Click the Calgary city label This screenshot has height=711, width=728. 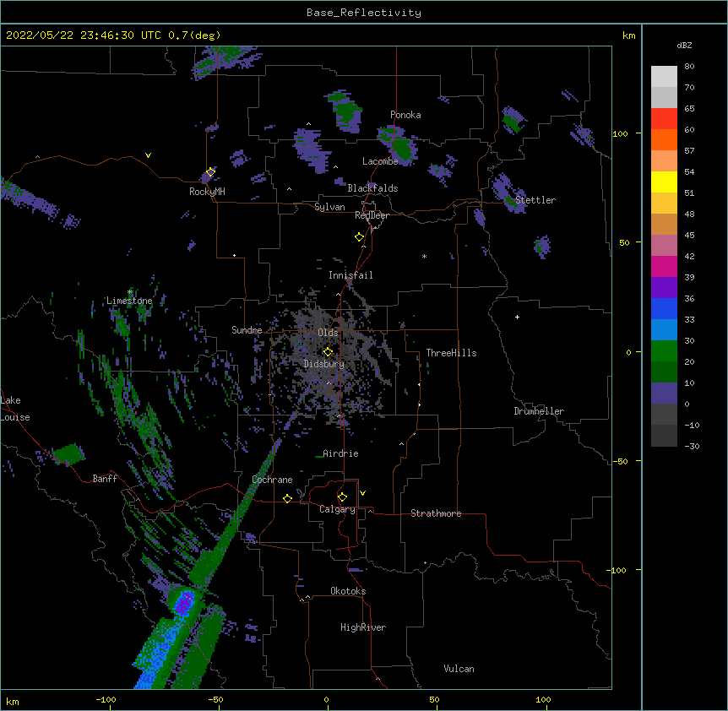[337, 509]
